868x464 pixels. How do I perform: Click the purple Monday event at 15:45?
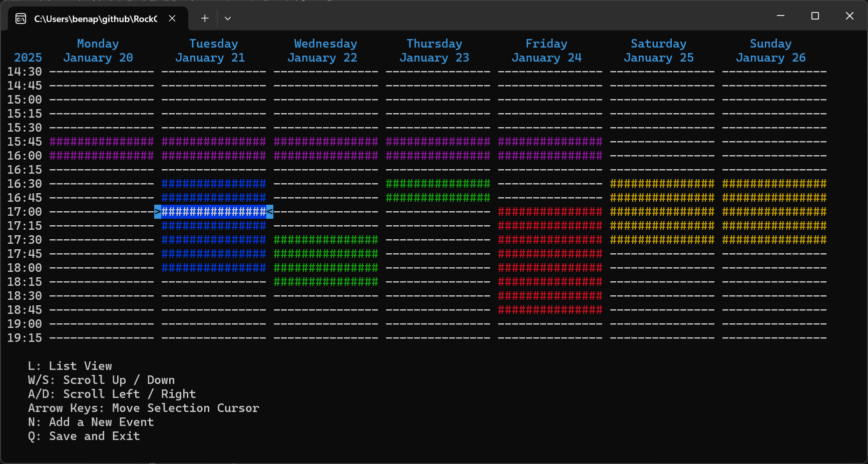pyautogui.click(x=102, y=142)
